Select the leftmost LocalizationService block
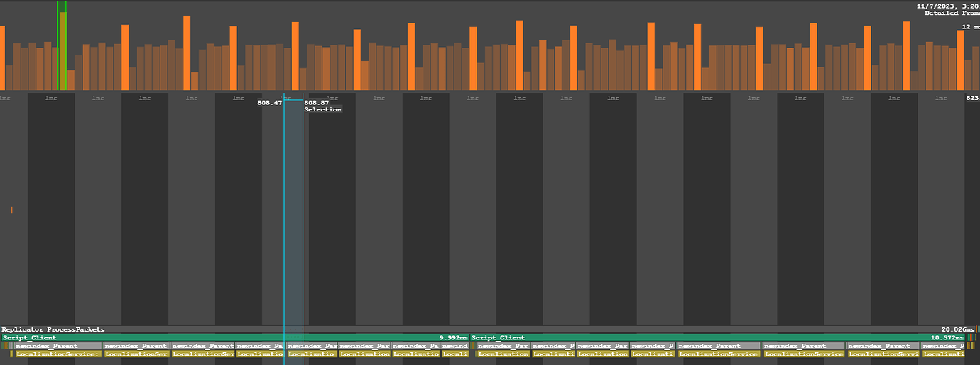The height and width of the screenshot is (365, 980). (59, 354)
